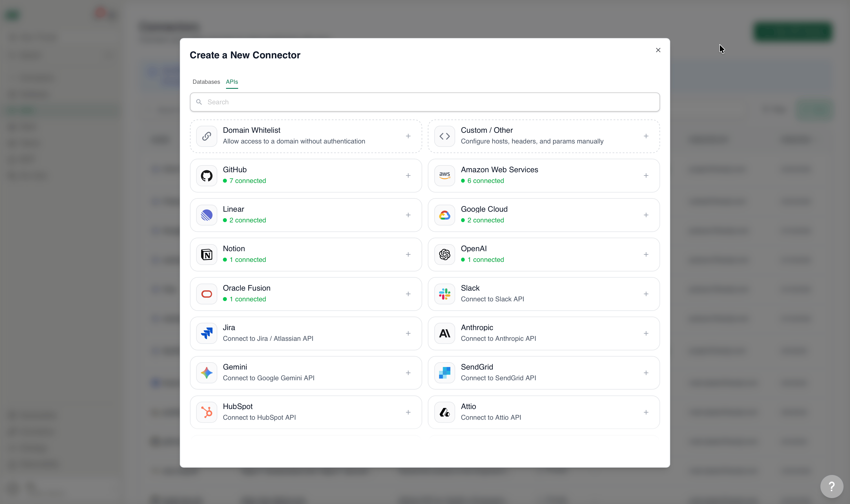Click Oracle Fusion's '1 connected' status
Viewport: 850px width, 504px height.
coord(244,299)
